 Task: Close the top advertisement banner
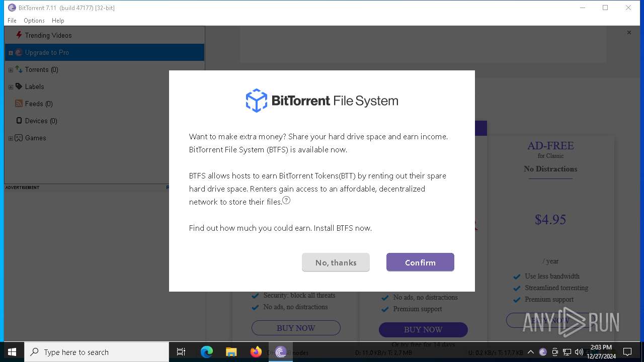click(629, 33)
